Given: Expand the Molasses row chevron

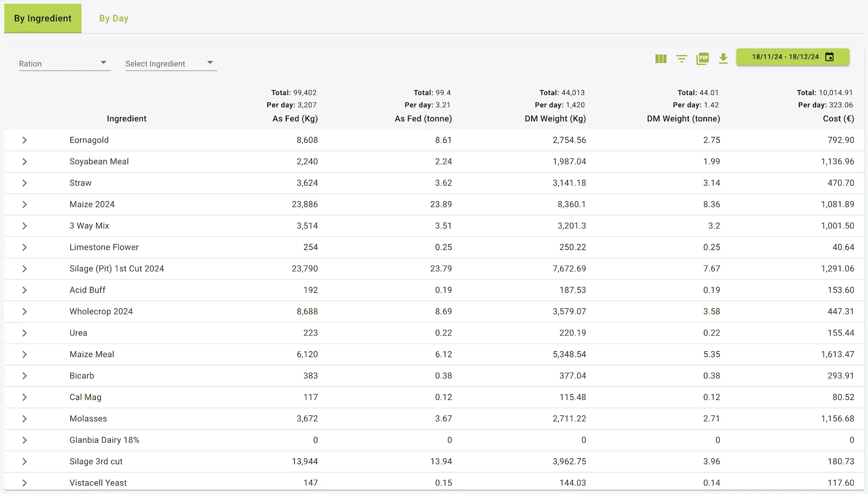Looking at the screenshot, I should pos(24,419).
